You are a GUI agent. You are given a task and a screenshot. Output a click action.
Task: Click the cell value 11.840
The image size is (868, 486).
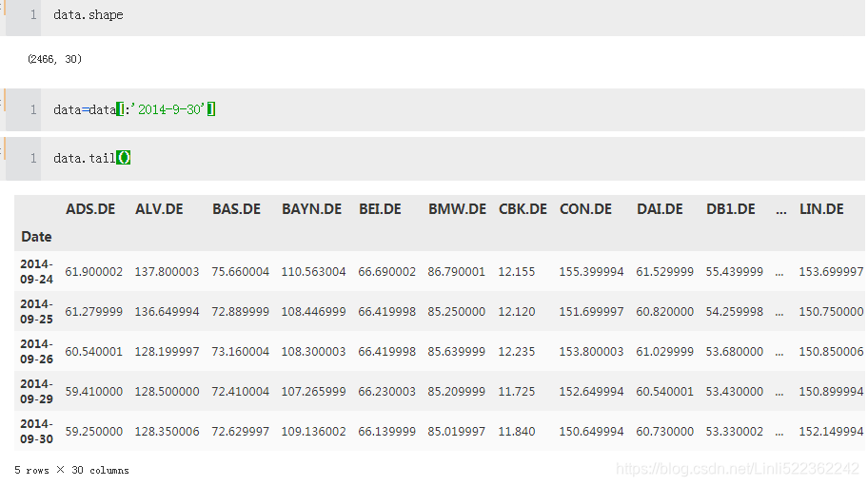point(517,431)
